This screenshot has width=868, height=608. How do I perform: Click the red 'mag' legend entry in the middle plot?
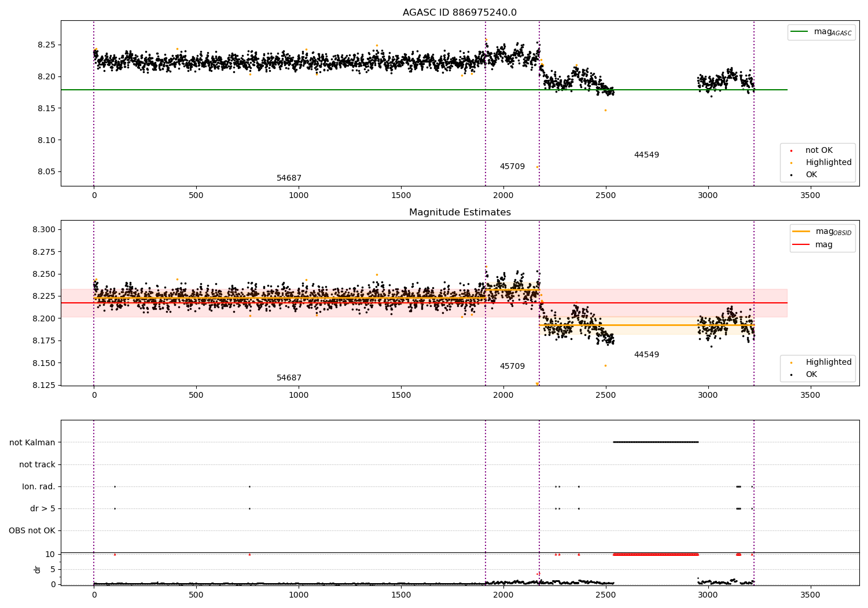coord(813,245)
